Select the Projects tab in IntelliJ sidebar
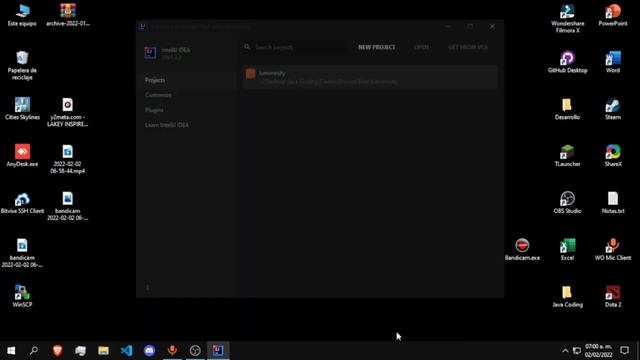The height and width of the screenshot is (360, 640). pos(186,80)
